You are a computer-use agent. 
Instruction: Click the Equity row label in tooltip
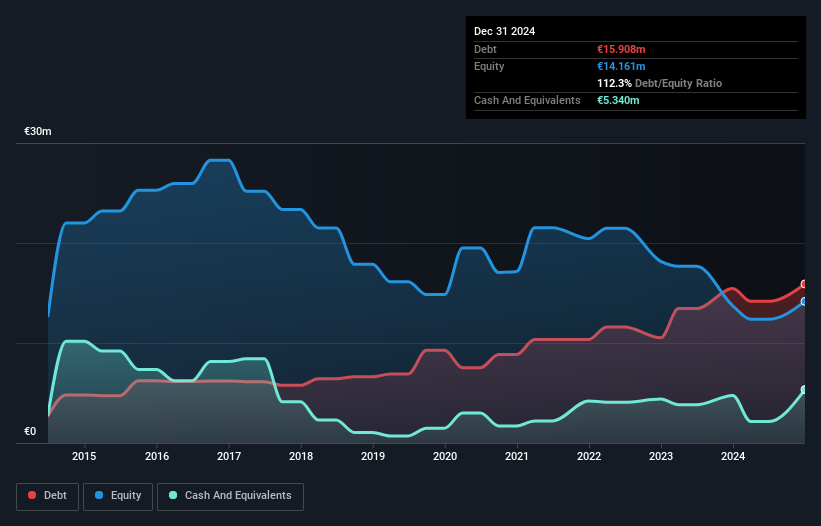[489, 66]
